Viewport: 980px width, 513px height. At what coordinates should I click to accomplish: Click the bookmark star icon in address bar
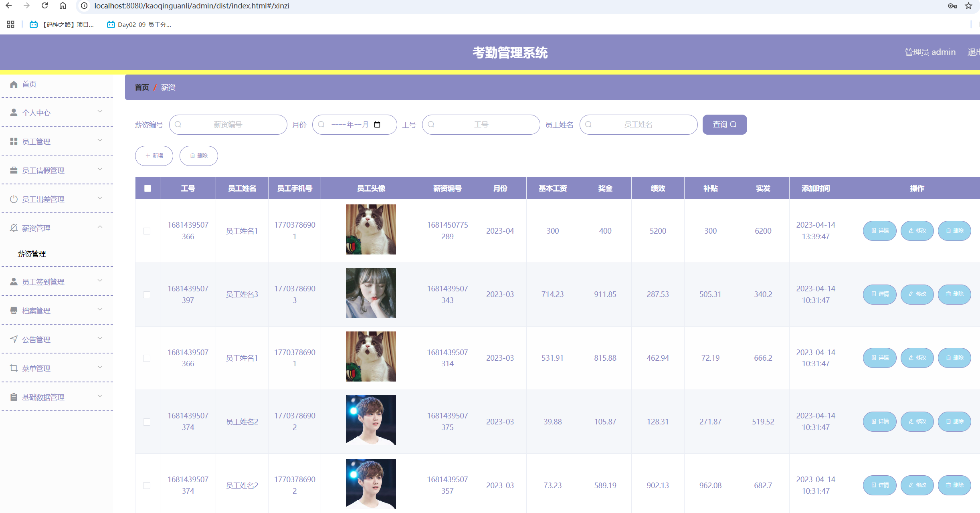968,6
